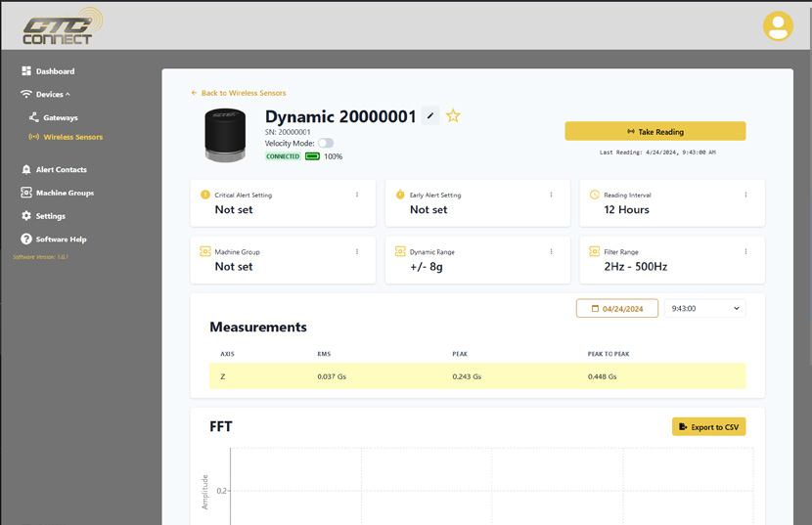Click the Gateways icon
812x525 pixels.
[33, 117]
